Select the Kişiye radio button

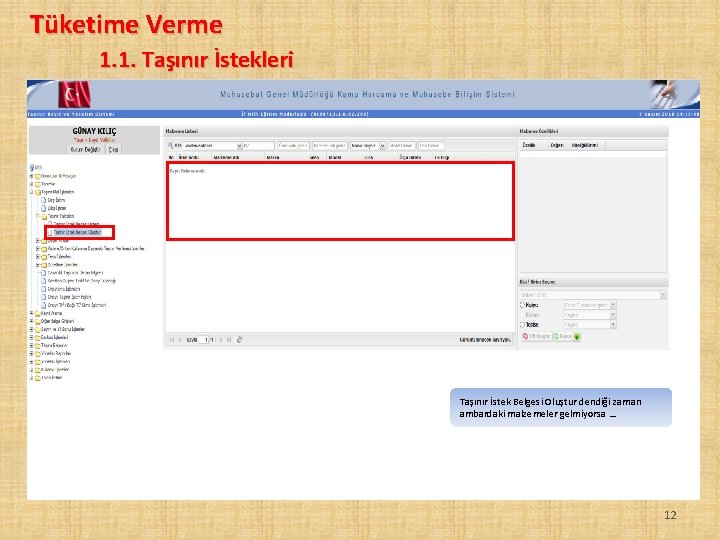[x=522, y=305]
